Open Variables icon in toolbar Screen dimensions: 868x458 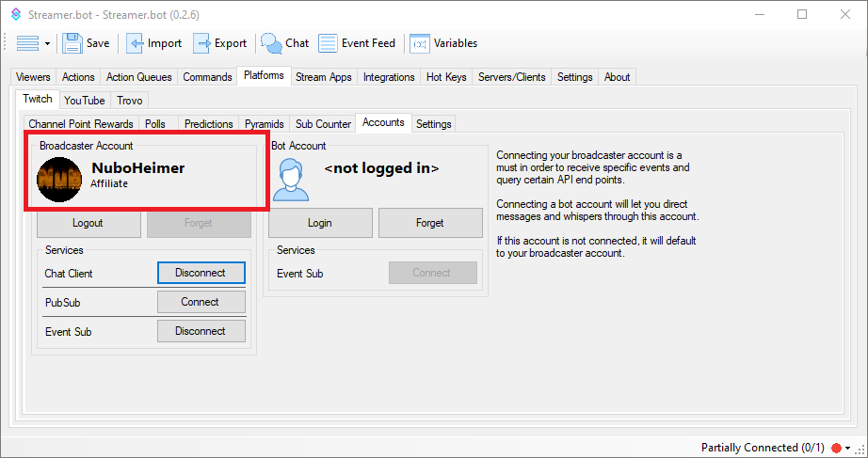click(x=420, y=43)
